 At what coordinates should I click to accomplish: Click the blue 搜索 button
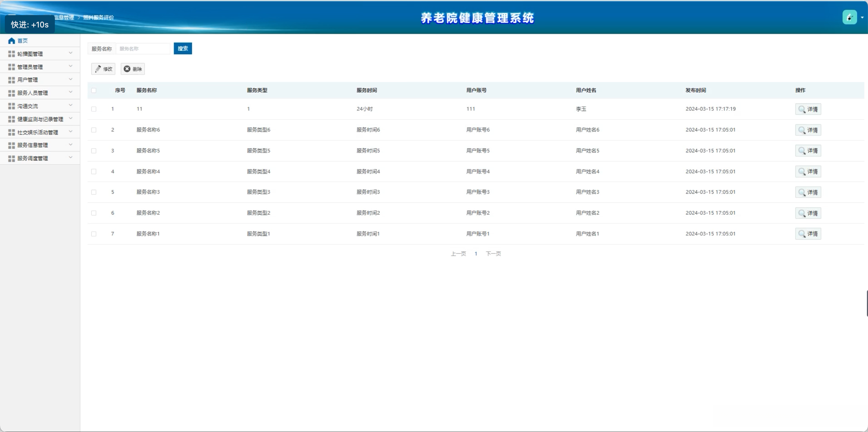183,49
